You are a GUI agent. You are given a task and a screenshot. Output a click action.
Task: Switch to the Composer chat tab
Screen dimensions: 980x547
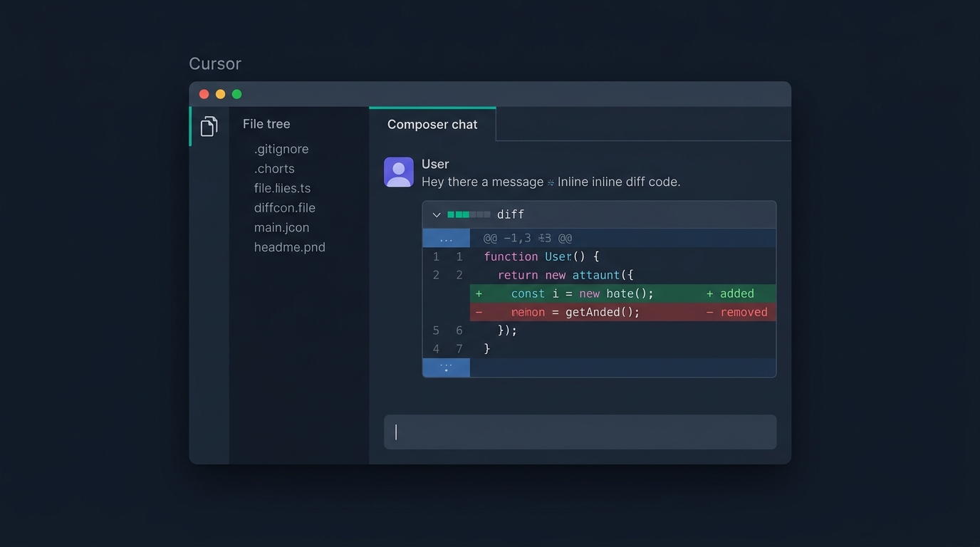coord(432,124)
